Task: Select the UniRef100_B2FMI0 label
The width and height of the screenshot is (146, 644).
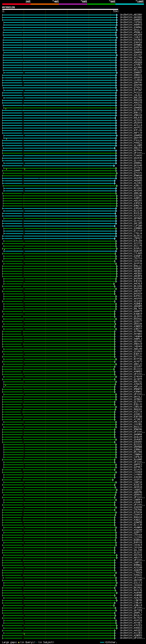Action: [x=131, y=296]
